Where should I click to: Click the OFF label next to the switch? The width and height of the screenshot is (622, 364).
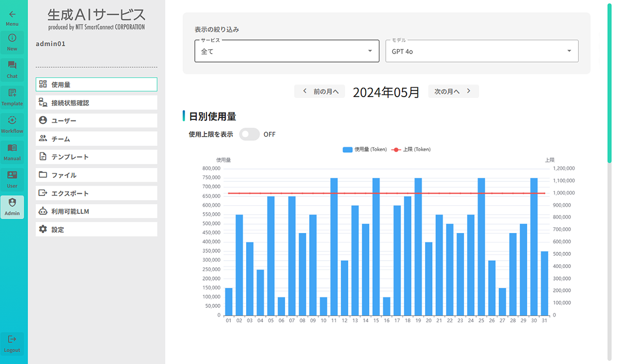(x=269, y=134)
